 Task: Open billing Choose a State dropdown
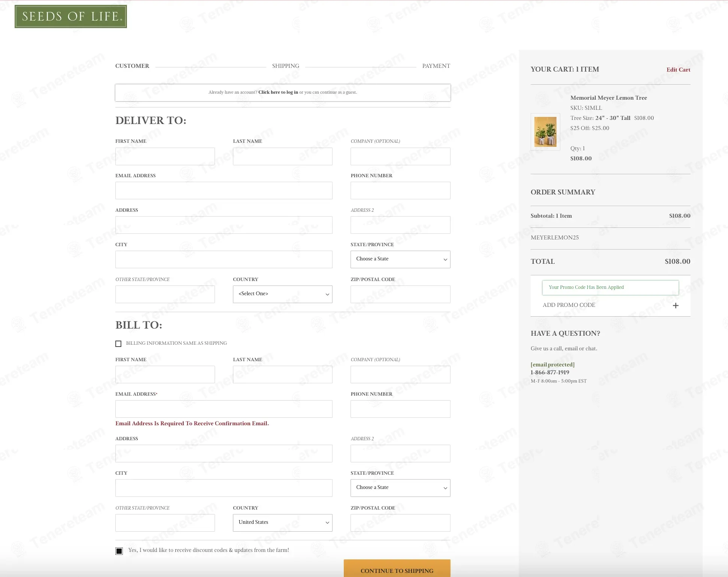pos(400,488)
